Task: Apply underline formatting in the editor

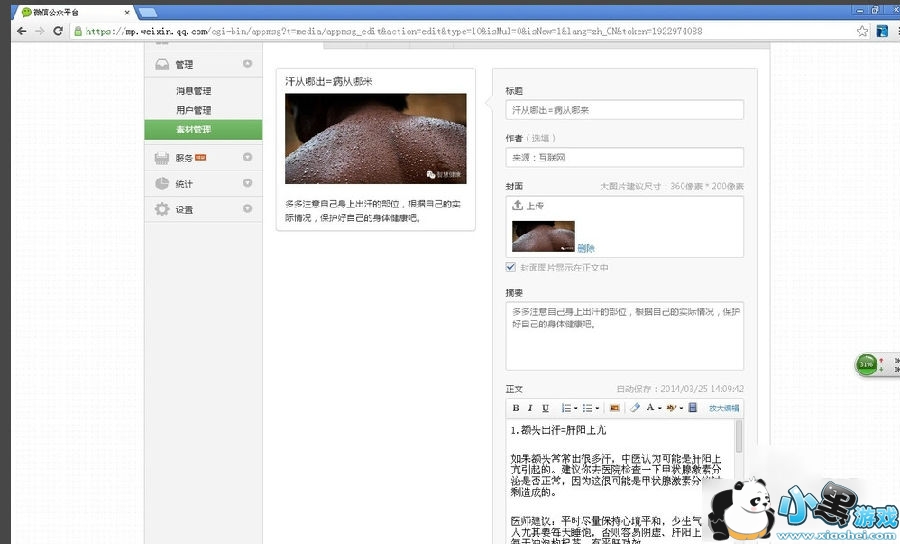Action: (545, 408)
